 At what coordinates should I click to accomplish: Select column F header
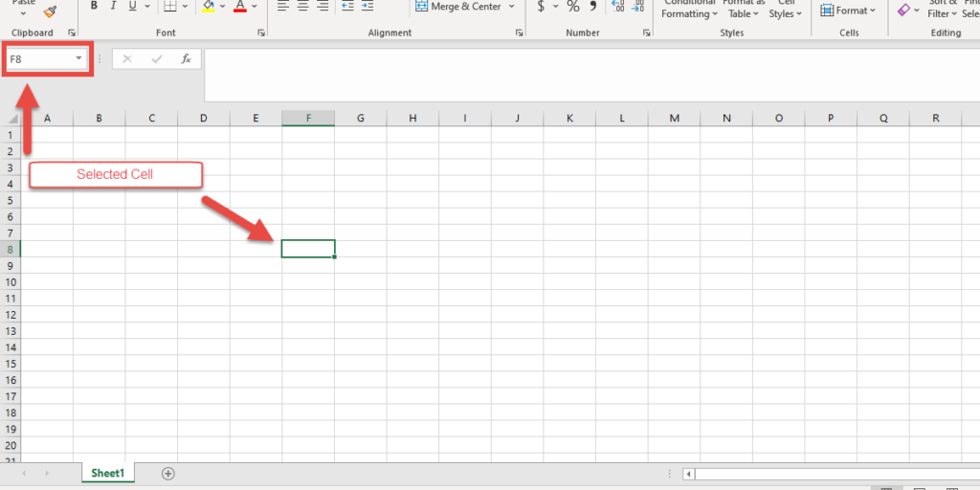coord(308,118)
